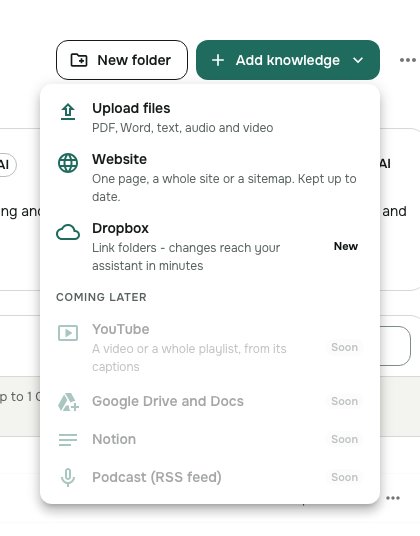Collapse the Add knowledge dropdown chevron
This screenshot has height=536, width=420.
(358, 61)
